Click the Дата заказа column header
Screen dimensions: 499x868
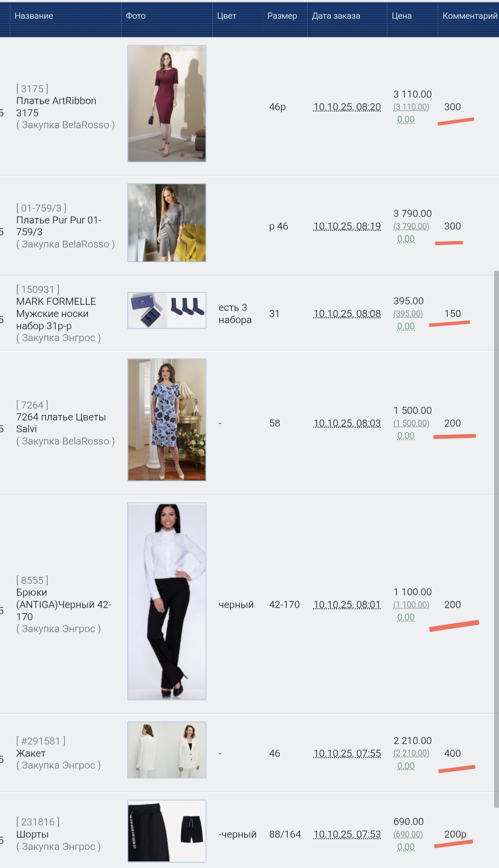pos(336,16)
